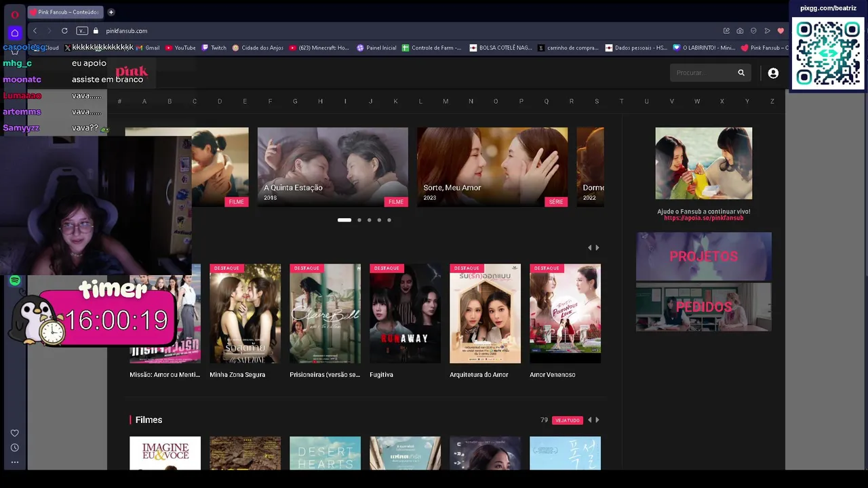868x488 pixels.
Task: Click the Opera logo menu icon
Action: pos(14,14)
